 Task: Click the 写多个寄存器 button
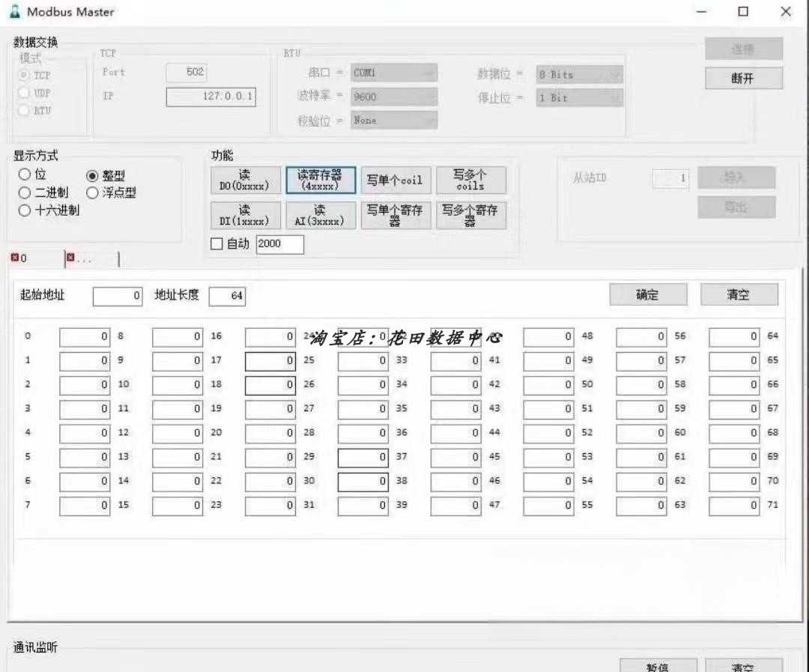[x=471, y=215]
